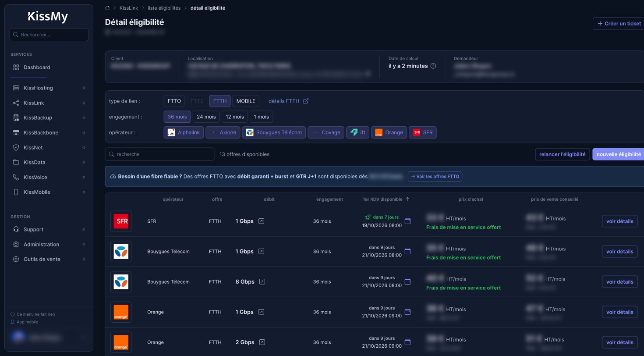The height and width of the screenshot is (356, 644).
Task: Click the KissHosting server icon
Action: [x=16, y=88]
